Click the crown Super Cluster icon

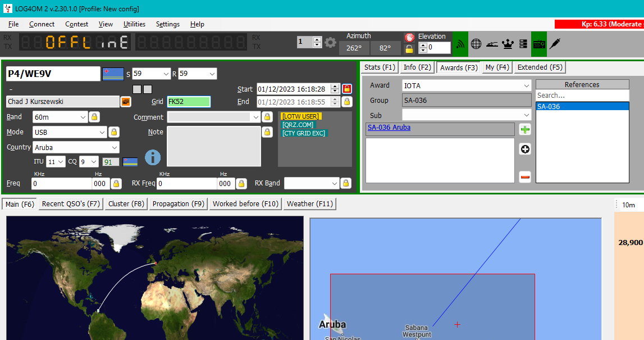click(508, 44)
